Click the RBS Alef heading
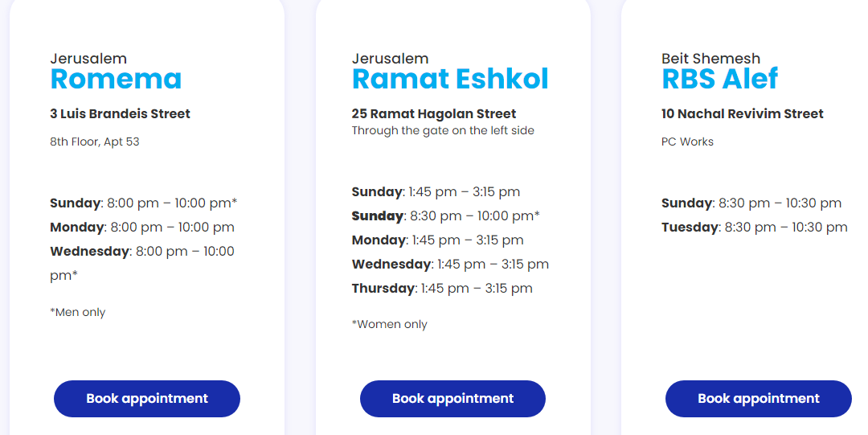 pyautogui.click(x=719, y=79)
